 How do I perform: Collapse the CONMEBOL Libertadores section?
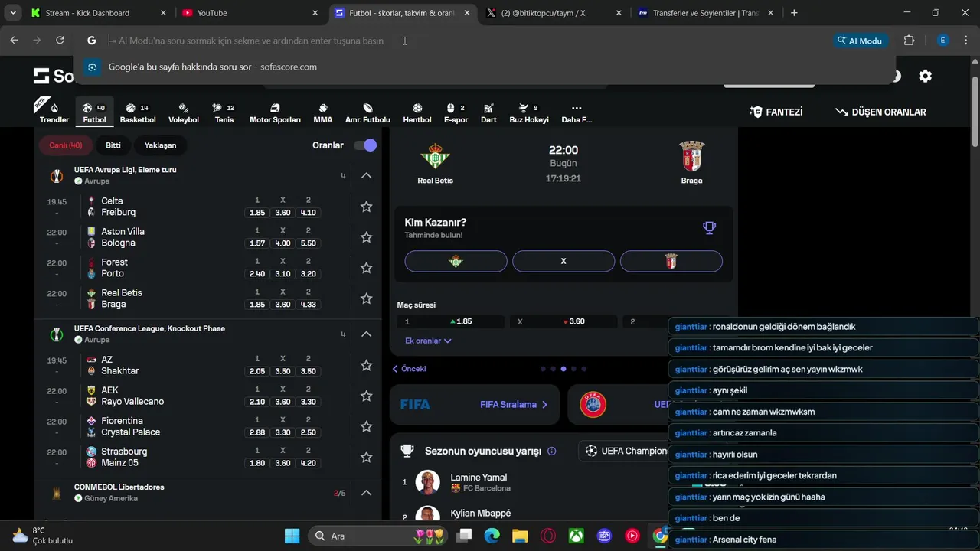(x=367, y=493)
